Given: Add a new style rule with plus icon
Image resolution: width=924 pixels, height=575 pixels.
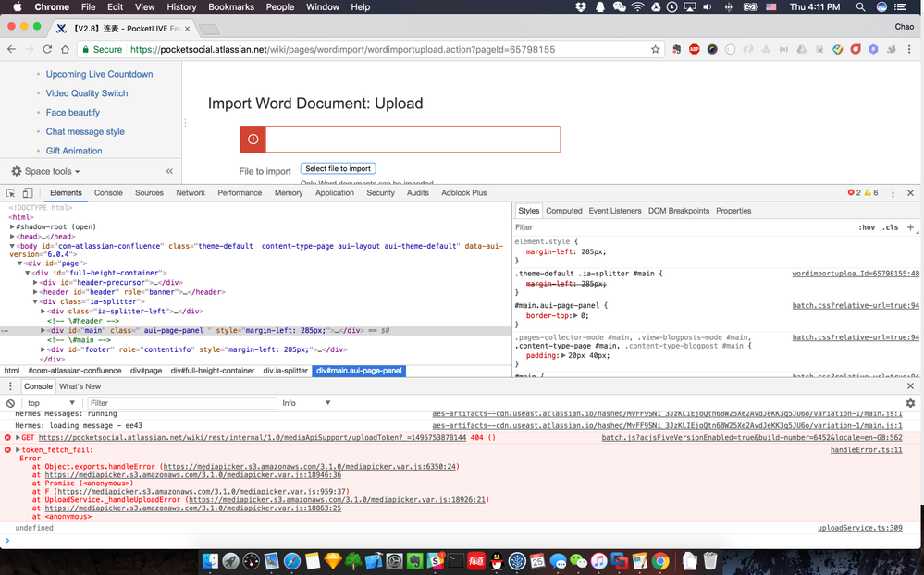Looking at the screenshot, I should click(910, 227).
